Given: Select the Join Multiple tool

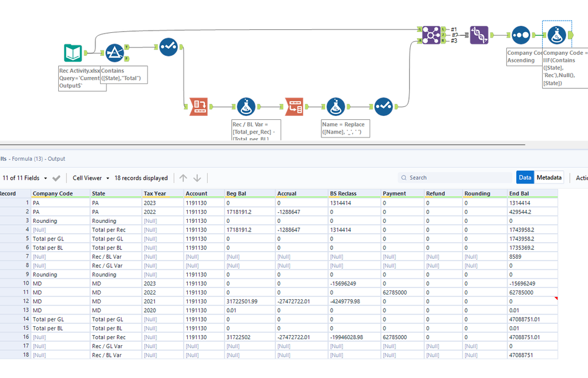Looking at the screenshot, I should point(431,35).
